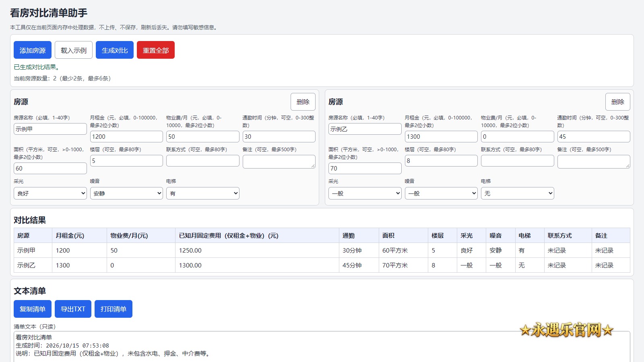644x362 pixels.
Task: Click the 已知月固定费用 column header
Action: [x=257, y=236]
